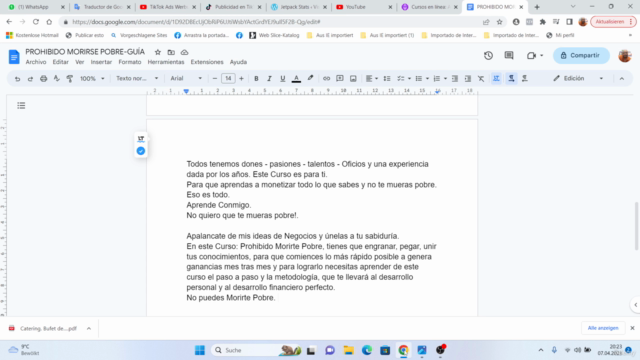Open the Herramientas menu

click(x=166, y=62)
